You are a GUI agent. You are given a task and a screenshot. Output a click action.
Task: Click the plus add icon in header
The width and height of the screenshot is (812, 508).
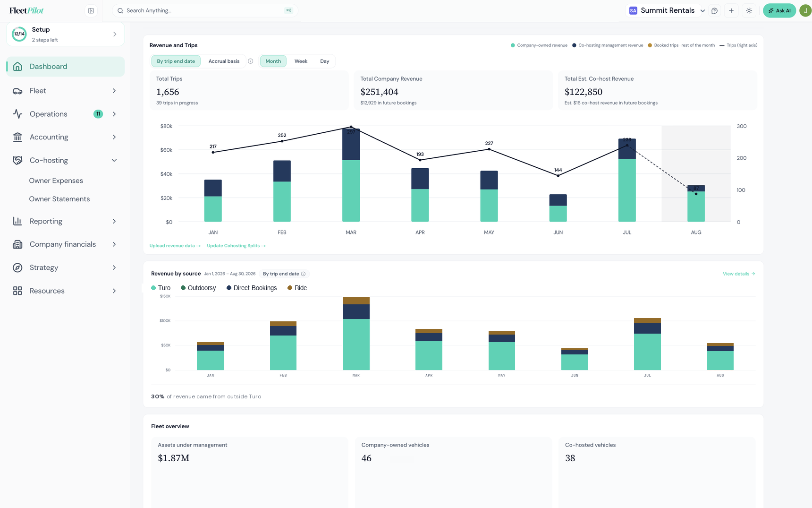(x=731, y=10)
